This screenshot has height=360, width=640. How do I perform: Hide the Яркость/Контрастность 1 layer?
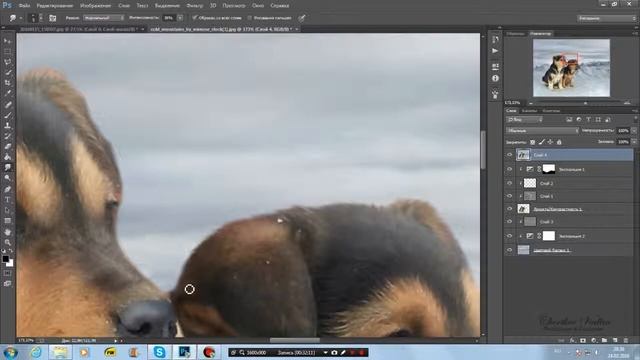[509, 209]
